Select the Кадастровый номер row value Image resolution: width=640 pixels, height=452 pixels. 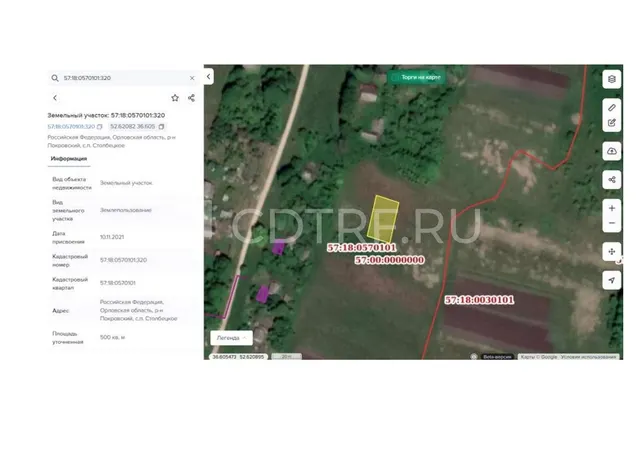(123, 260)
